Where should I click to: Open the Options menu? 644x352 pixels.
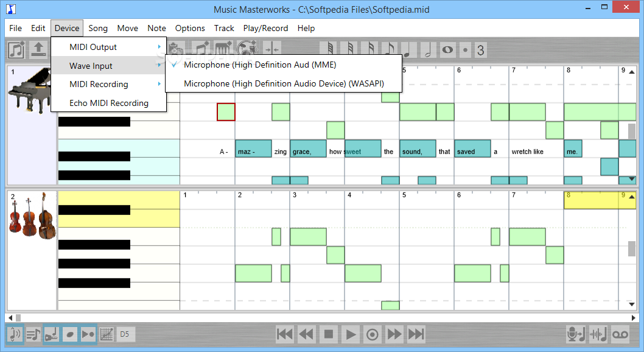point(190,29)
